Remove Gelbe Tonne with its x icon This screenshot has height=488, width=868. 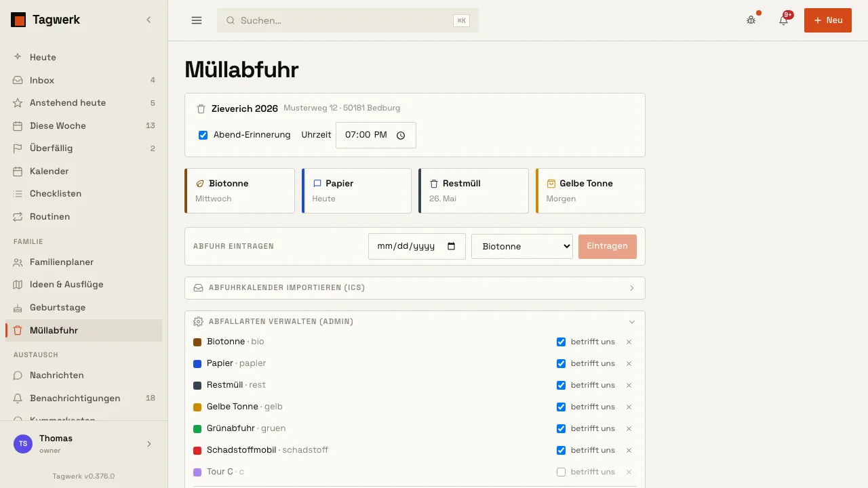point(629,407)
